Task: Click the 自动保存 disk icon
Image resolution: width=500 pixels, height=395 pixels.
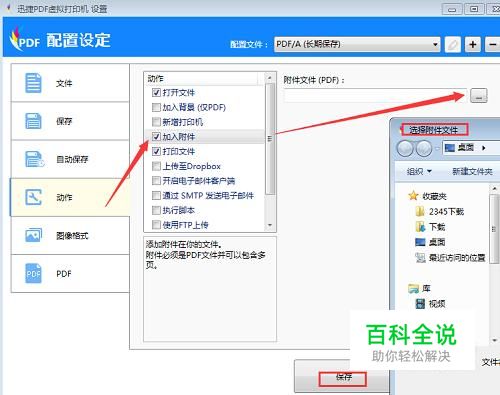Action: coord(34,159)
